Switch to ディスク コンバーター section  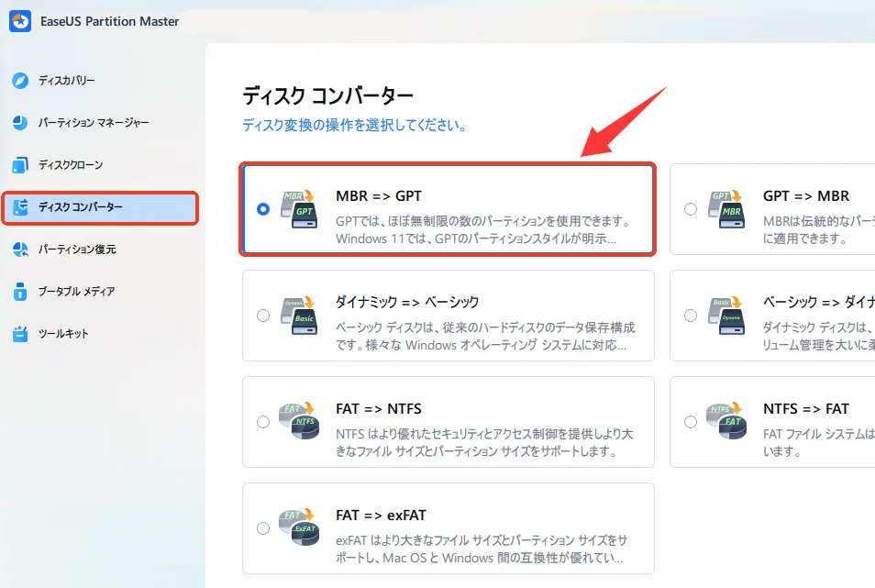[99, 207]
